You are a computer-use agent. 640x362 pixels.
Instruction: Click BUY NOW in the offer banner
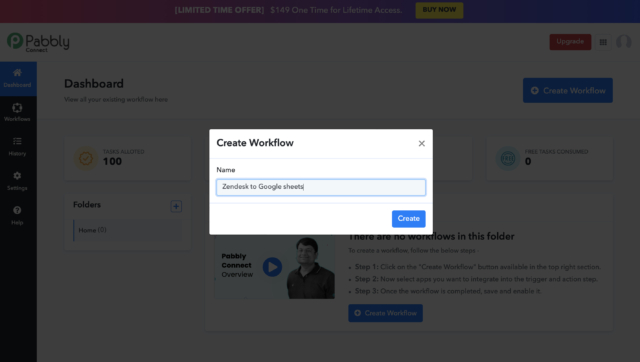tap(439, 10)
